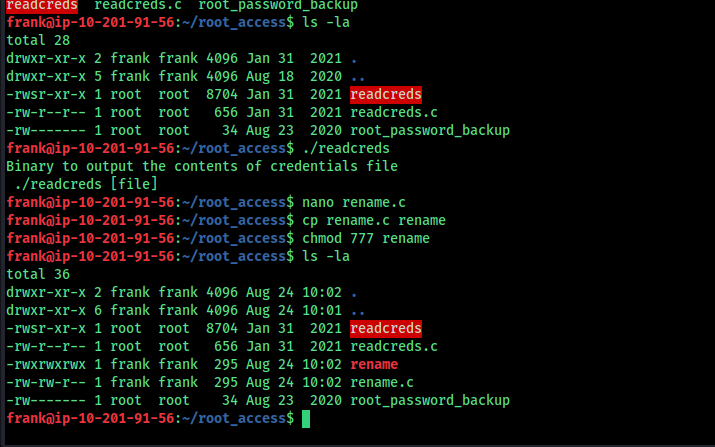
Task: Click readcreds.c with size 656 in first listing
Action: tap(394, 112)
